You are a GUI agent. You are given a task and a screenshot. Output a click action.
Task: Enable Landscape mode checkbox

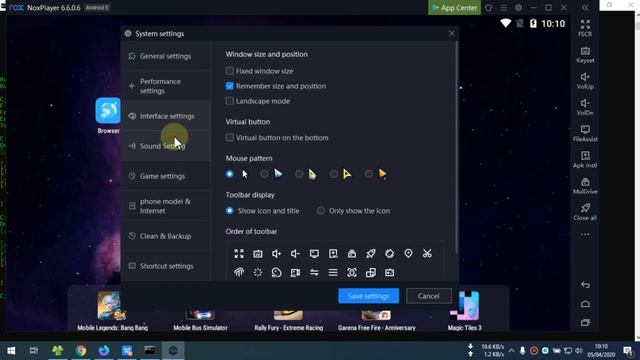(229, 101)
